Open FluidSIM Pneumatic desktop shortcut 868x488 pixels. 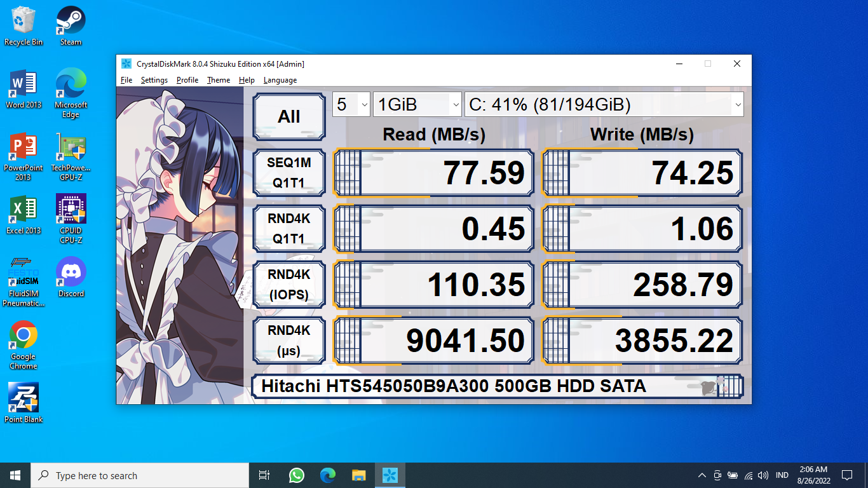tap(24, 281)
